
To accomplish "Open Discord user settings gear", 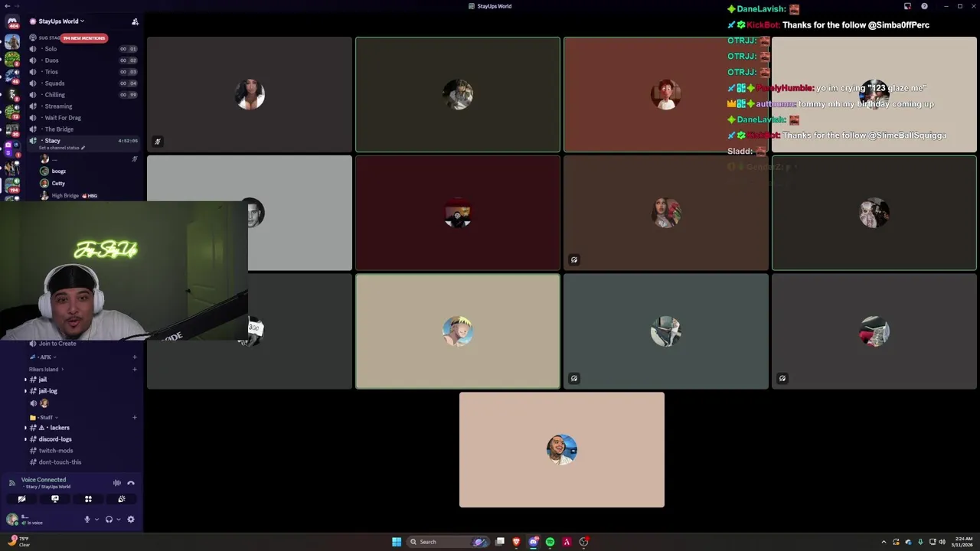I will coord(131,519).
